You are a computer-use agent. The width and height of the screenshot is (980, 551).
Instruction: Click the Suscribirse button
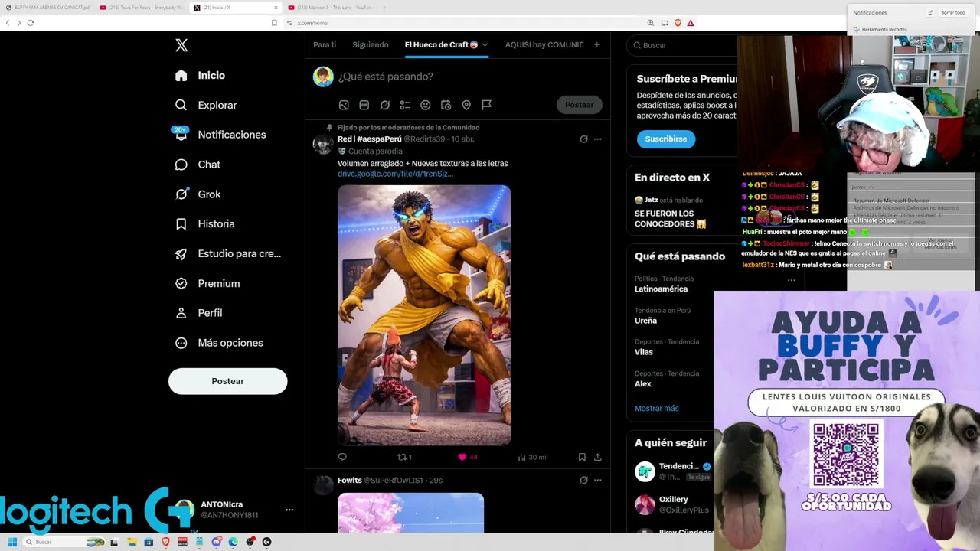tap(666, 139)
